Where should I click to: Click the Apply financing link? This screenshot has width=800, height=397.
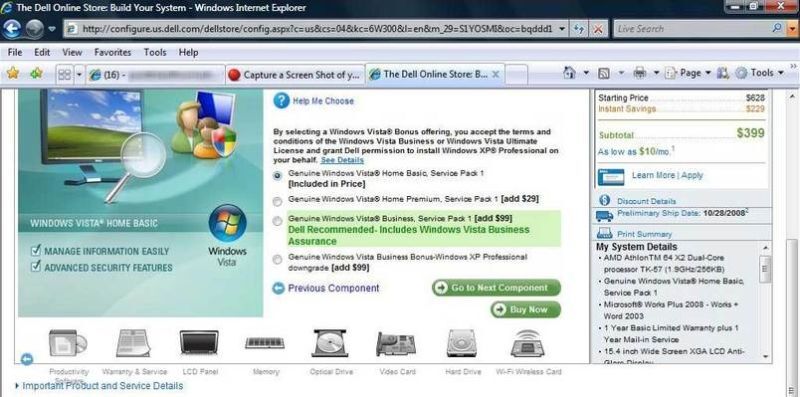[692, 175]
